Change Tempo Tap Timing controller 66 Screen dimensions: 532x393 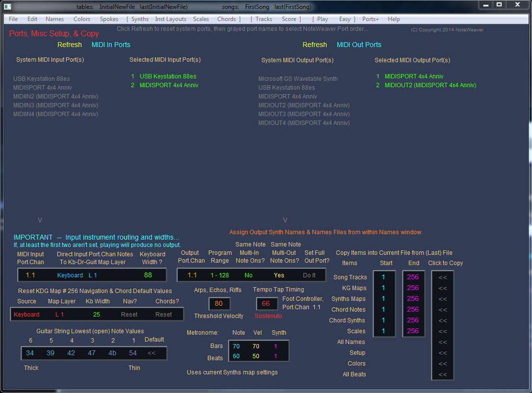point(266,303)
